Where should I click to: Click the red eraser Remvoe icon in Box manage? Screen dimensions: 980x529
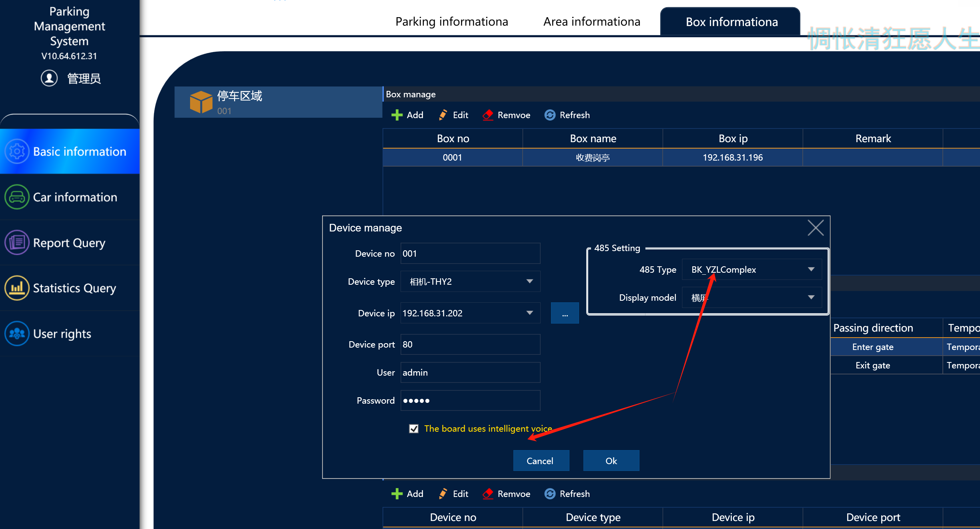488,115
